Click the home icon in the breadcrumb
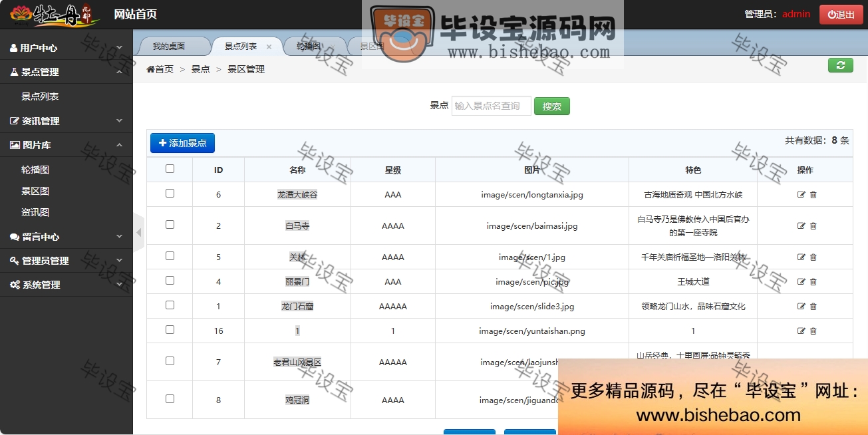Screen dimensions: 868x435 150,69
